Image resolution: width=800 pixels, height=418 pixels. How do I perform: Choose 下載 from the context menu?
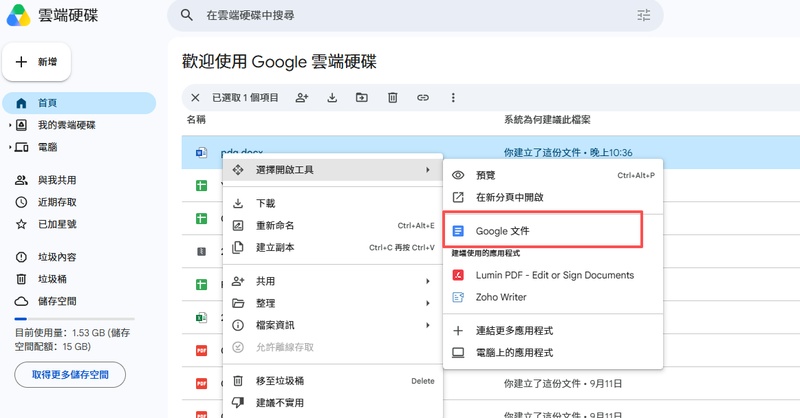pyautogui.click(x=333, y=203)
